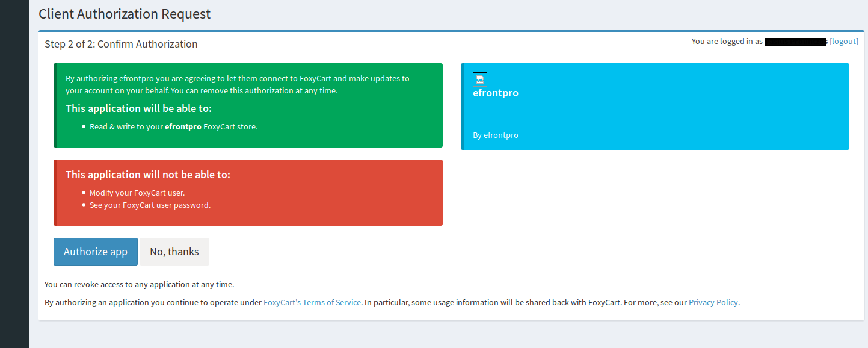This screenshot has height=348, width=868.
Task: Click 'You can revoke access' notice text
Action: 140,285
